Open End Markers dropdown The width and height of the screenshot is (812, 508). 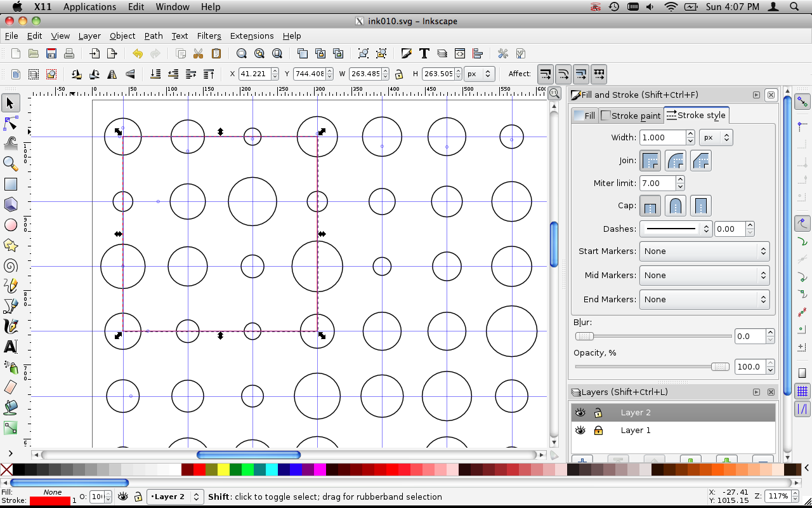tap(704, 300)
